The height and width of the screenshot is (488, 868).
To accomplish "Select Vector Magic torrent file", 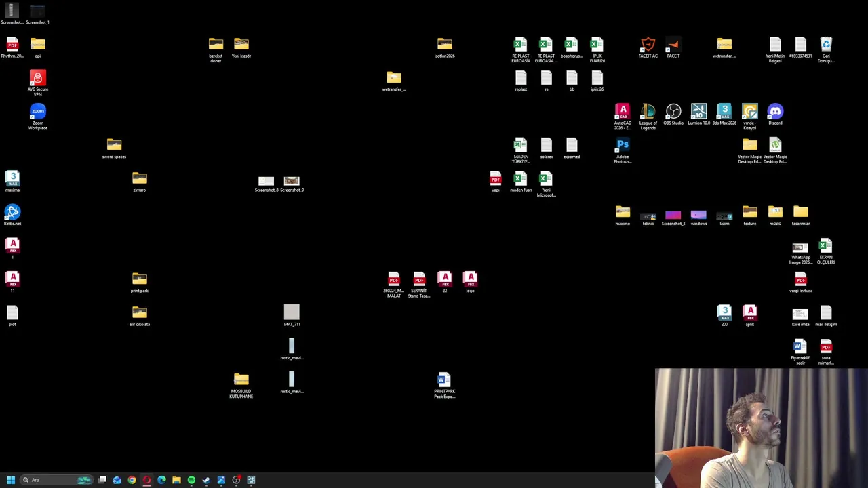I will (x=775, y=150).
